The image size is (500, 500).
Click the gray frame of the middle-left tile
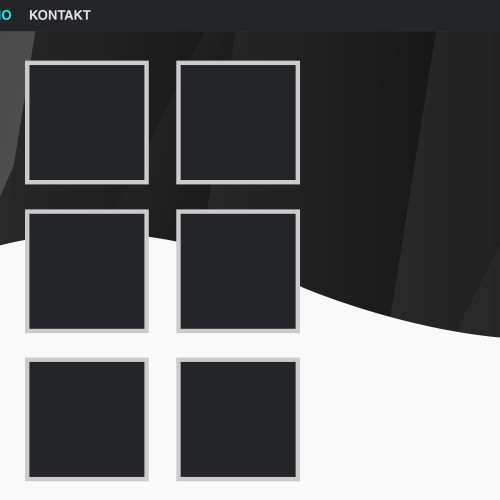click(x=87, y=211)
